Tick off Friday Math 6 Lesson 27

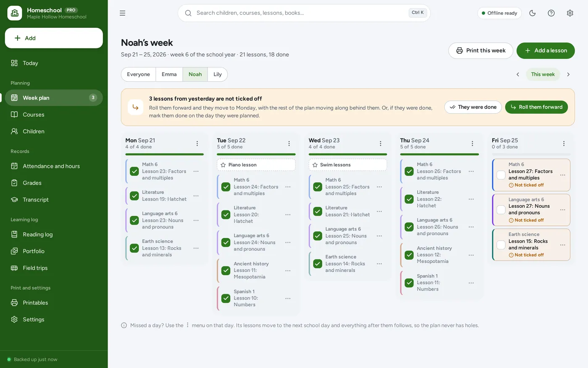[501, 175]
